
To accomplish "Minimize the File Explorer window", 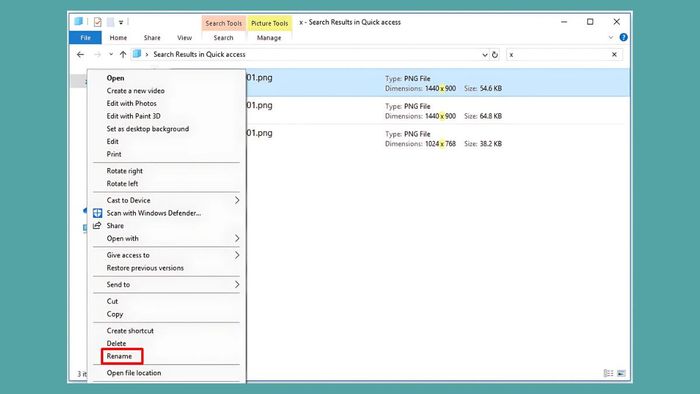I will (x=564, y=22).
